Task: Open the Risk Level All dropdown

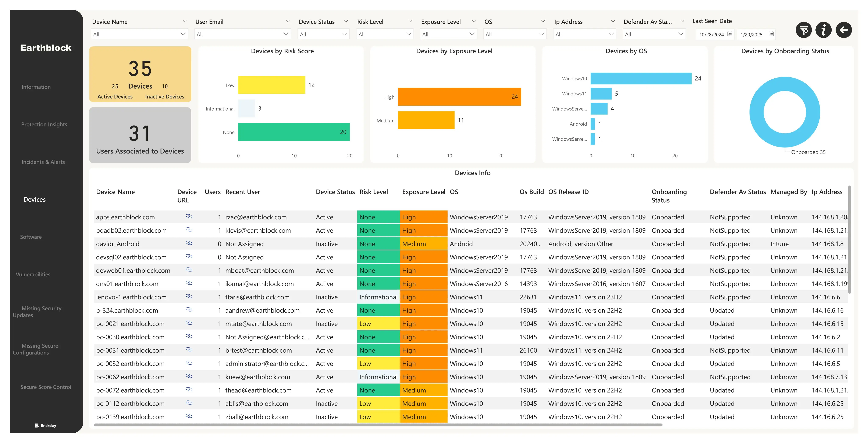Action: (x=384, y=34)
